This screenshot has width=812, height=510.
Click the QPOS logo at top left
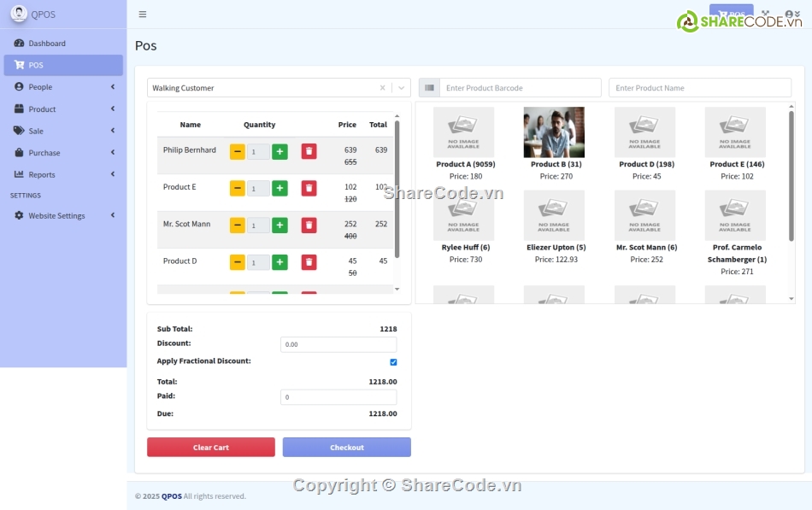[38, 14]
